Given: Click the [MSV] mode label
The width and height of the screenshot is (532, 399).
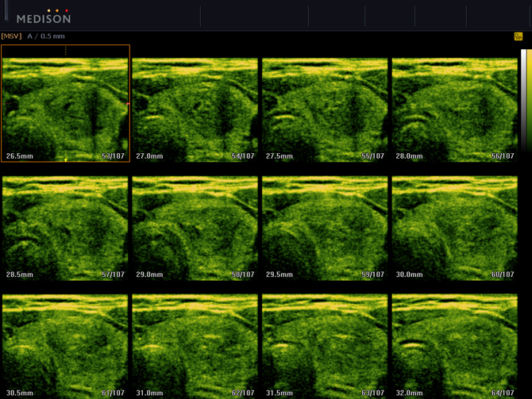Looking at the screenshot, I should 12,36.
